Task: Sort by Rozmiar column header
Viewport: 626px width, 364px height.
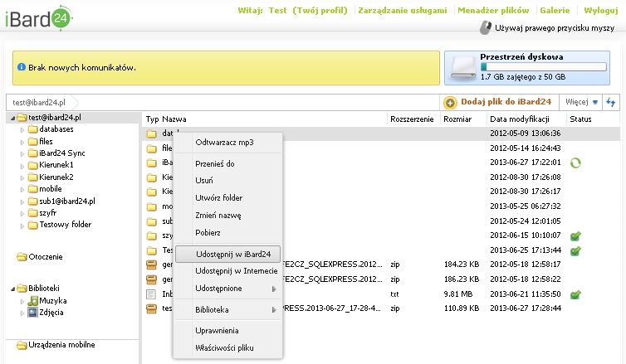Action: tap(457, 119)
